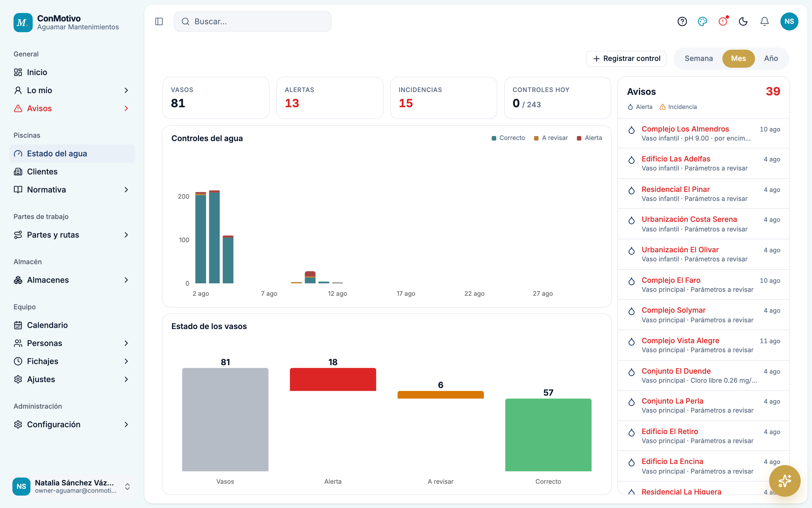Toggle the Correcto legend series
The width and height of the screenshot is (812, 508).
tap(508, 138)
